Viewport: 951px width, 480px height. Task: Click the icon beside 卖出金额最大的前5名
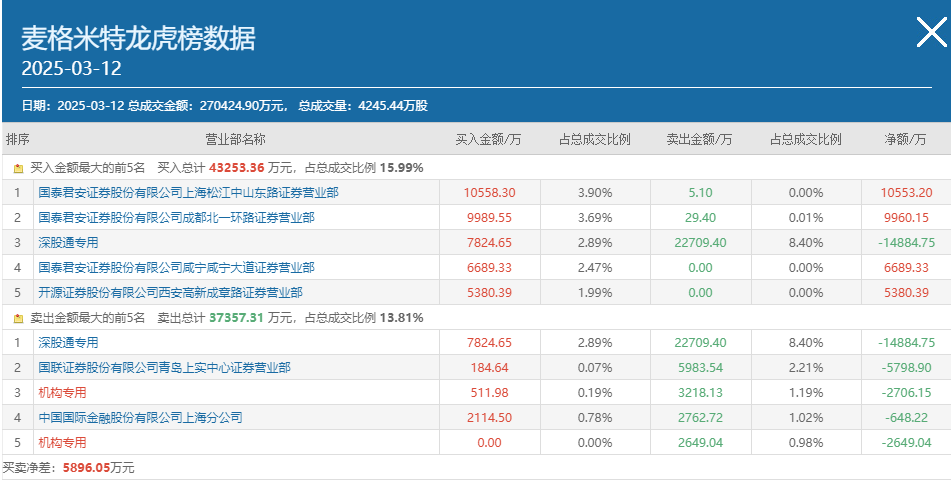click(x=19, y=318)
